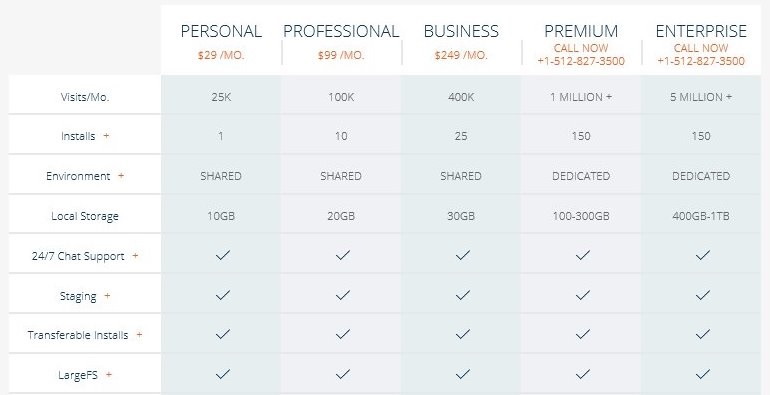Select the PROFESSIONAL plan heading

pos(341,31)
